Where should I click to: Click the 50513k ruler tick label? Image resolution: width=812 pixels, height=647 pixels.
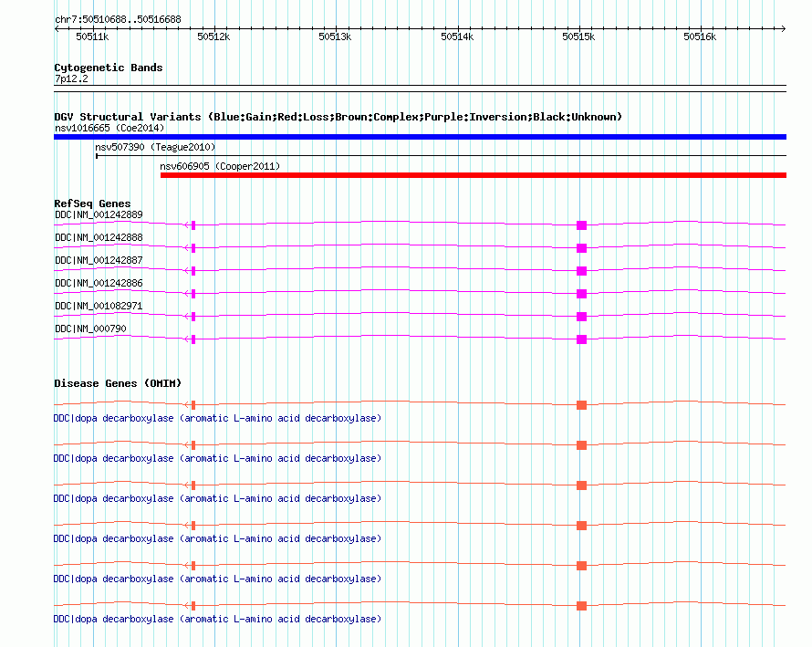coord(335,37)
